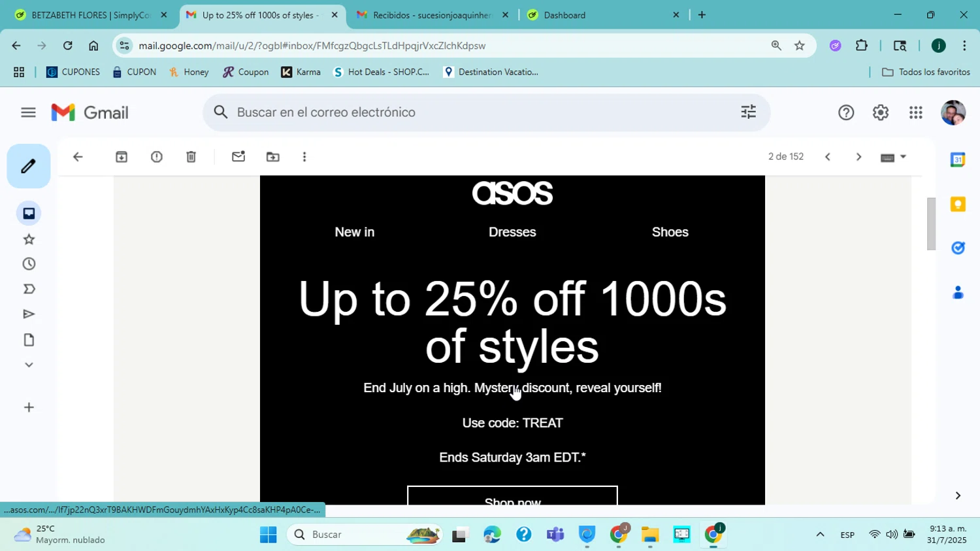Open the Gmail main menu hamburger
The height and width of the screenshot is (551, 980).
pyautogui.click(x=28, y=112)
